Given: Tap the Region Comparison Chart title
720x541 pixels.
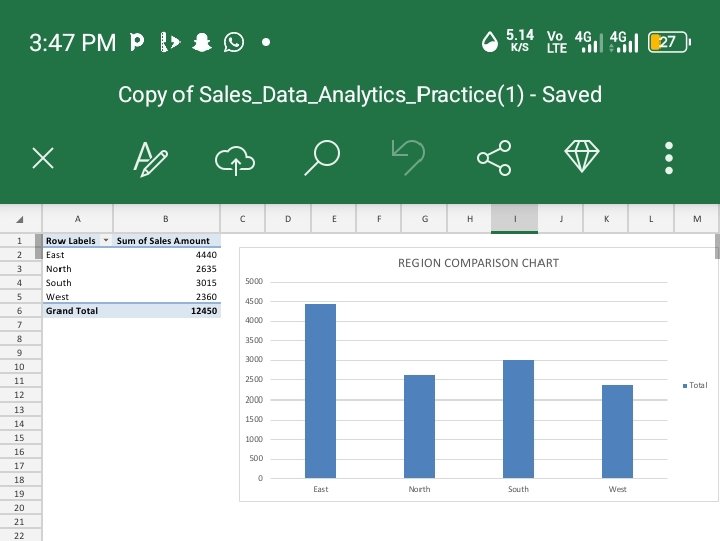Looking at the screenshot, I should [x=478, y=263].
